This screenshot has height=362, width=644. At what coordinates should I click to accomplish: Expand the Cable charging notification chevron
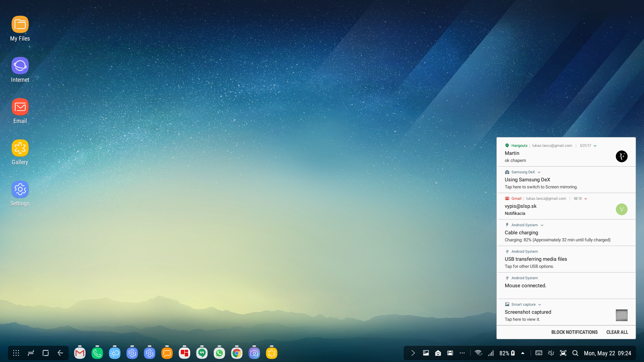pos(542,225)
